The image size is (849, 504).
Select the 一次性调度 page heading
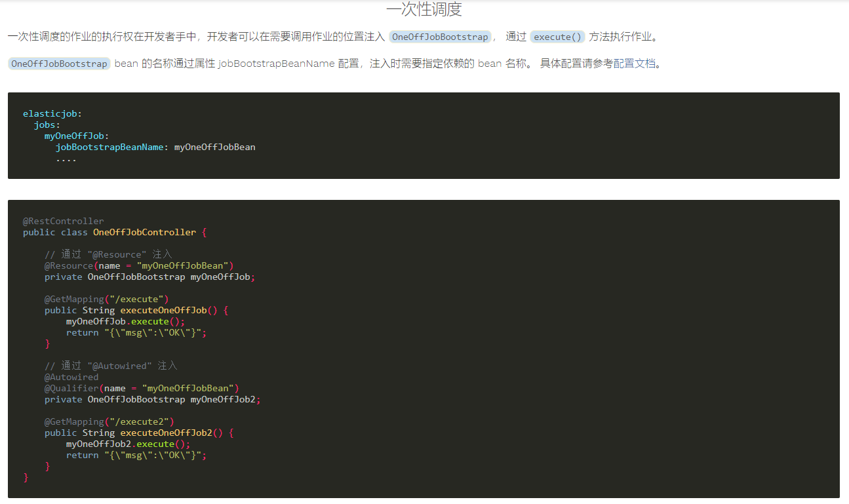[x=424, y=9]
